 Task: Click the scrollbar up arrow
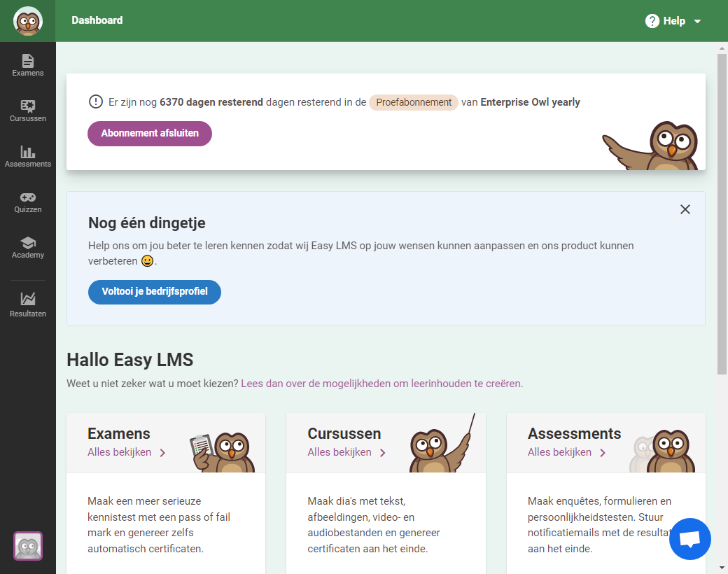click(722, 48)
